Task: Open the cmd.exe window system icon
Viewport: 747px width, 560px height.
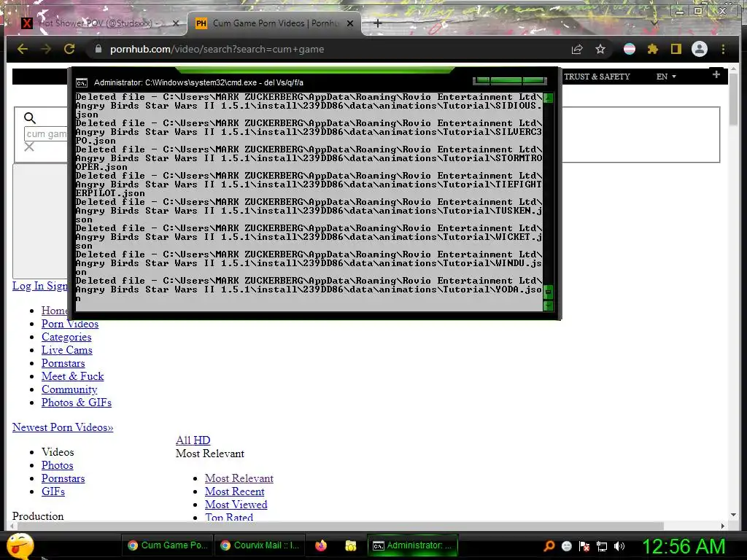Action: [82, 83]
